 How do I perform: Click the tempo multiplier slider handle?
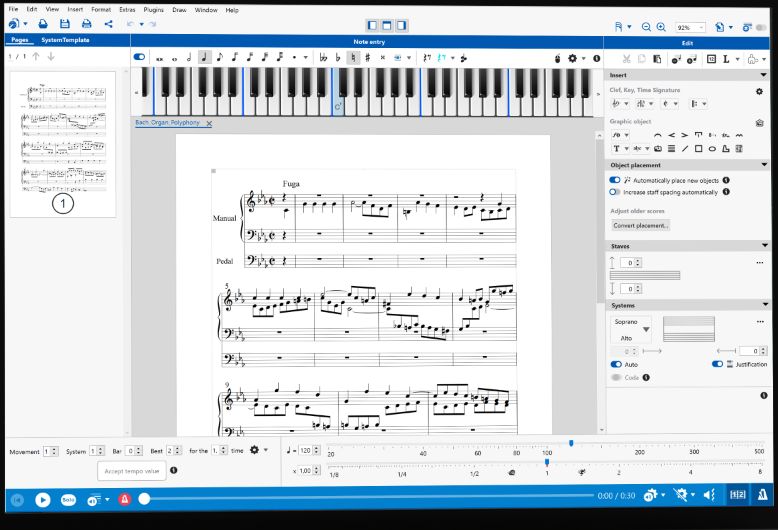[547, 462]
